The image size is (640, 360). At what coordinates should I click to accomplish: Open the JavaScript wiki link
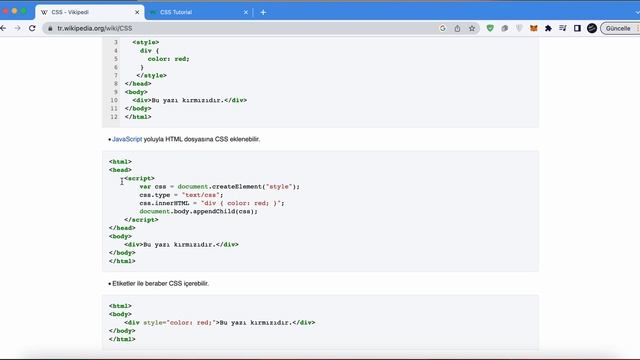coord(127,139)
